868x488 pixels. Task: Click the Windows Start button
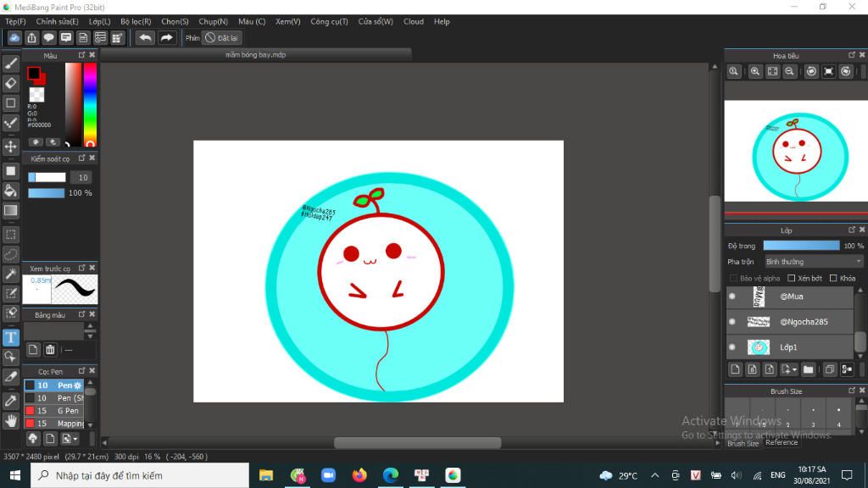coord(15,475)
